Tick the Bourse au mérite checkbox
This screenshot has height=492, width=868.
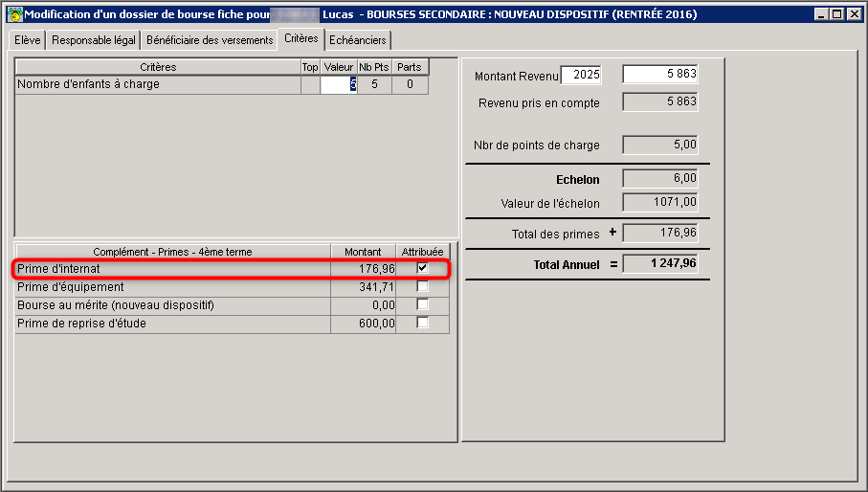point(422,304)
